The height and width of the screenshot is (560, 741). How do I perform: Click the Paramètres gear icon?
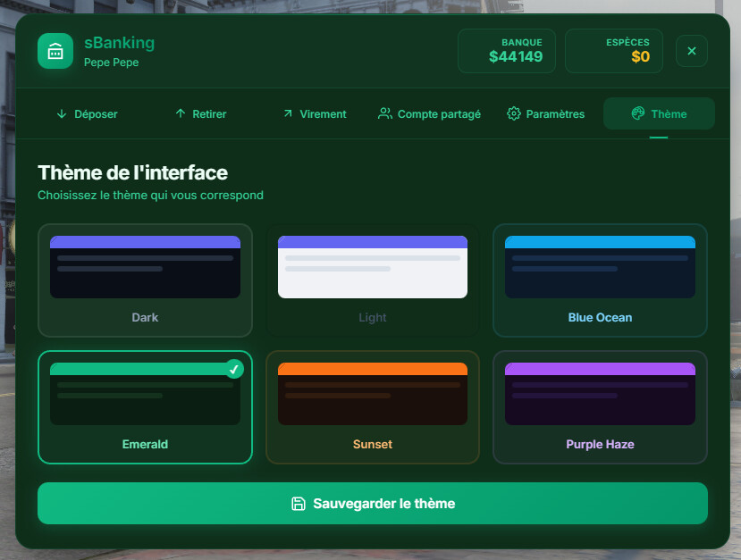tap(513, 113)
